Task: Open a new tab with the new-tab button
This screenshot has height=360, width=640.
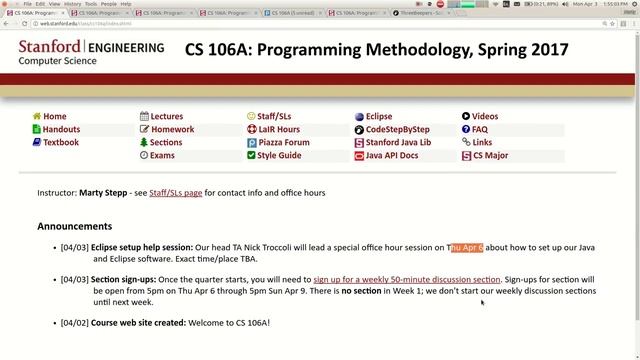Action: pos(461,13)
